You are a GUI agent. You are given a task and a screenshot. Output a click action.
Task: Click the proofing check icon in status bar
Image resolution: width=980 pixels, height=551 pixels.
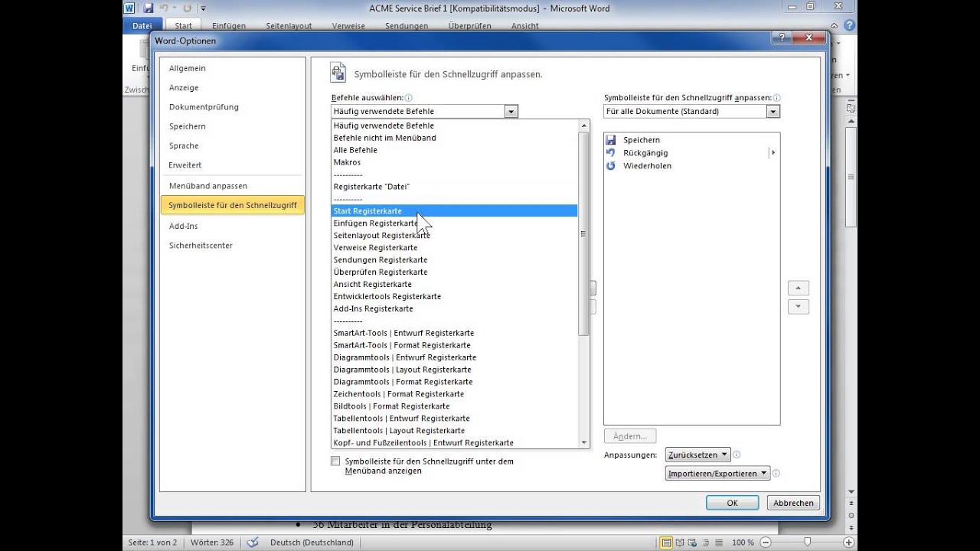253,542
